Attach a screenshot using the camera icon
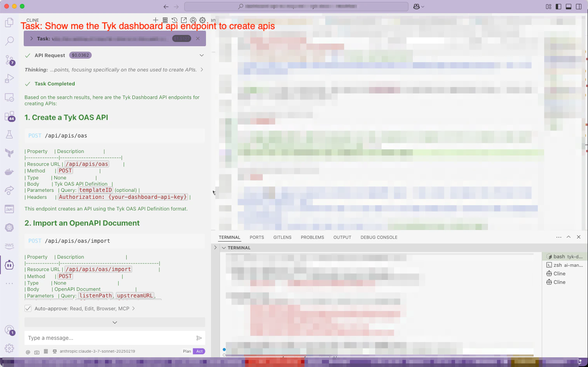588x367 pixels. coord(37,352)
